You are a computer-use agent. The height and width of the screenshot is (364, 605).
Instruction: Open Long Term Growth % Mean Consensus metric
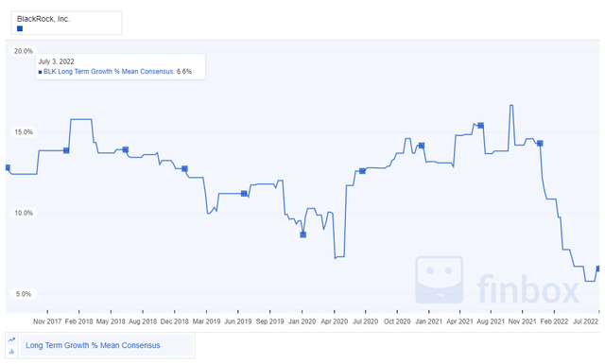(93, 345)
